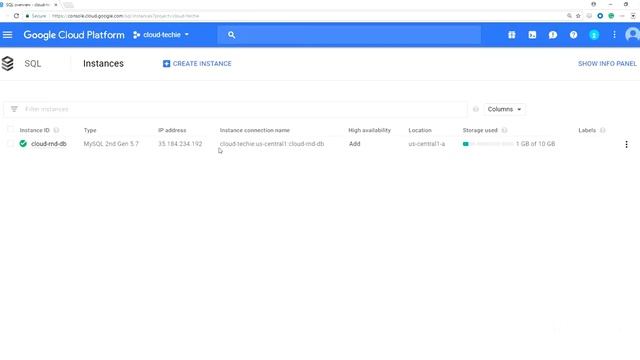Click the Storage used column header
Screen dimensions: 640x360
tap(480, 130)
